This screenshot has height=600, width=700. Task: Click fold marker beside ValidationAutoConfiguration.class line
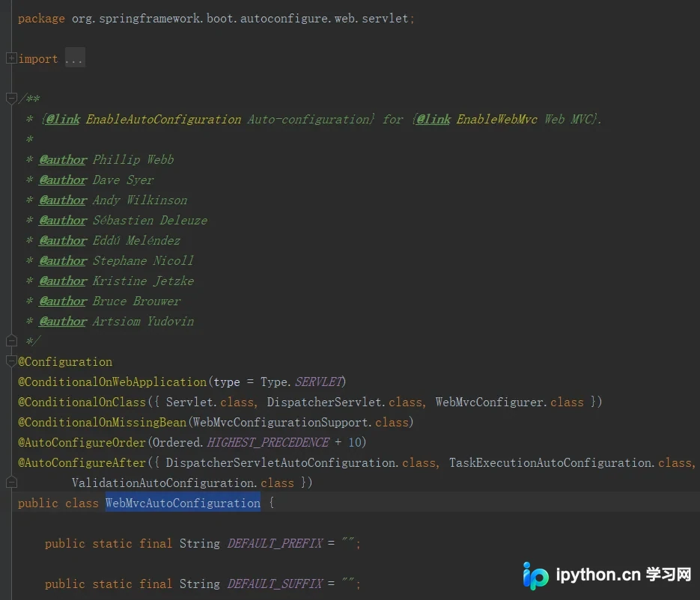11,483
